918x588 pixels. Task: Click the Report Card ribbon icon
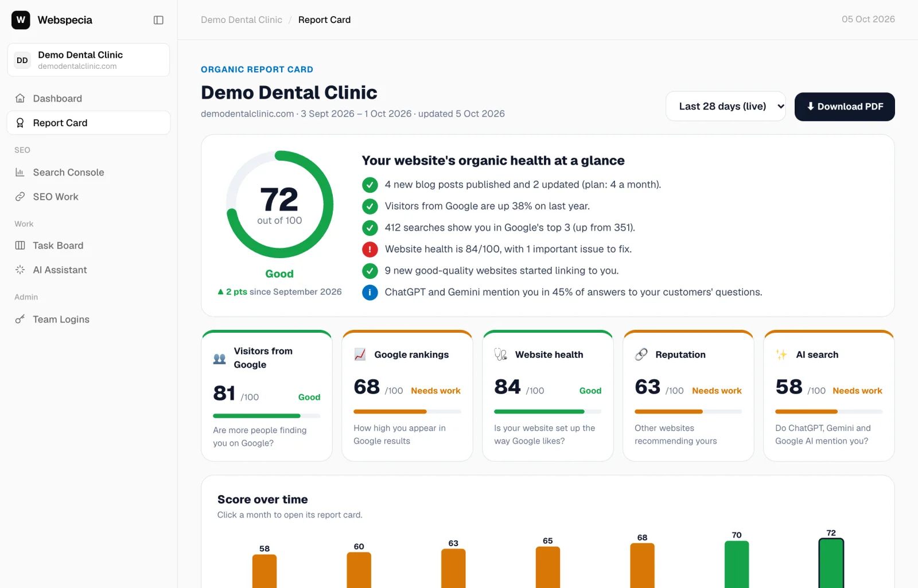click(x=20, y=123)
